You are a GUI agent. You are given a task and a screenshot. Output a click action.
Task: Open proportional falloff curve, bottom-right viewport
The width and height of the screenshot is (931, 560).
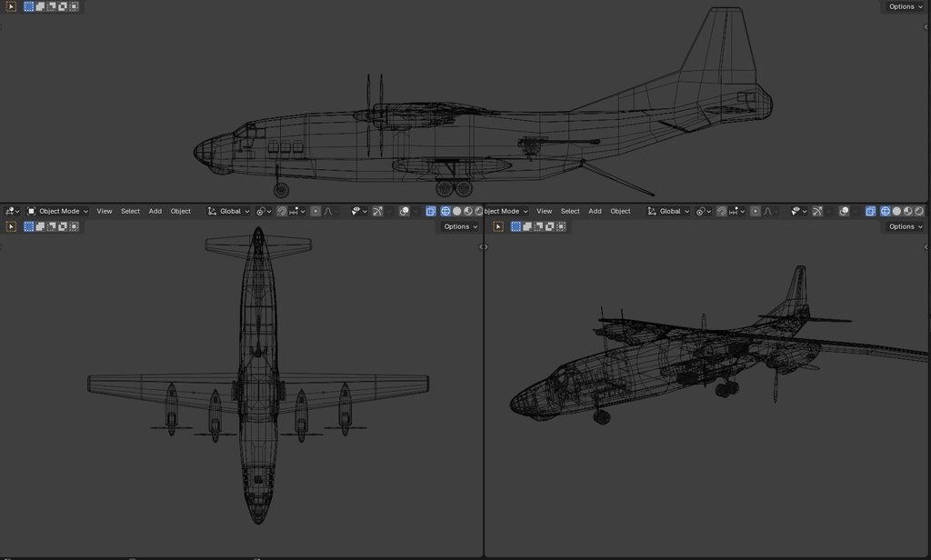(769, 211)
